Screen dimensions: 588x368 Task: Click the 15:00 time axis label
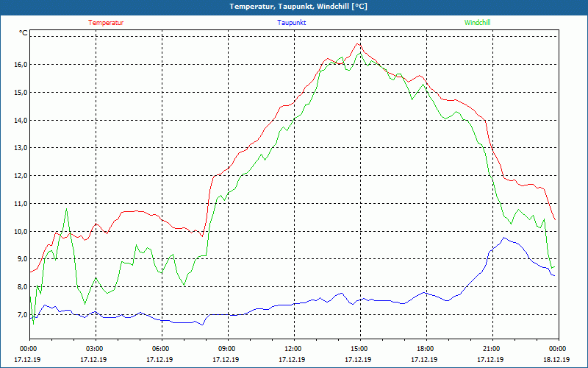360,349
